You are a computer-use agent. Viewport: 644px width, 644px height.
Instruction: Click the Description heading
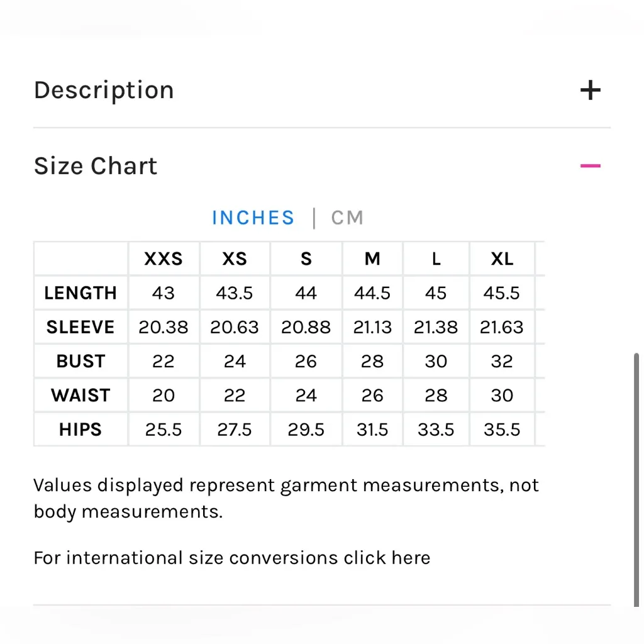[x=104, y=91]
